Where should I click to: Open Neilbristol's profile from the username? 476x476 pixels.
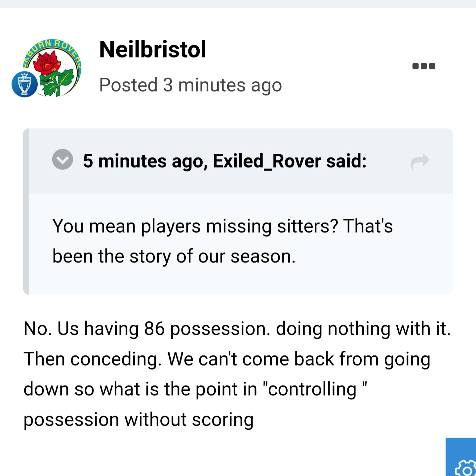pos(153,50)
